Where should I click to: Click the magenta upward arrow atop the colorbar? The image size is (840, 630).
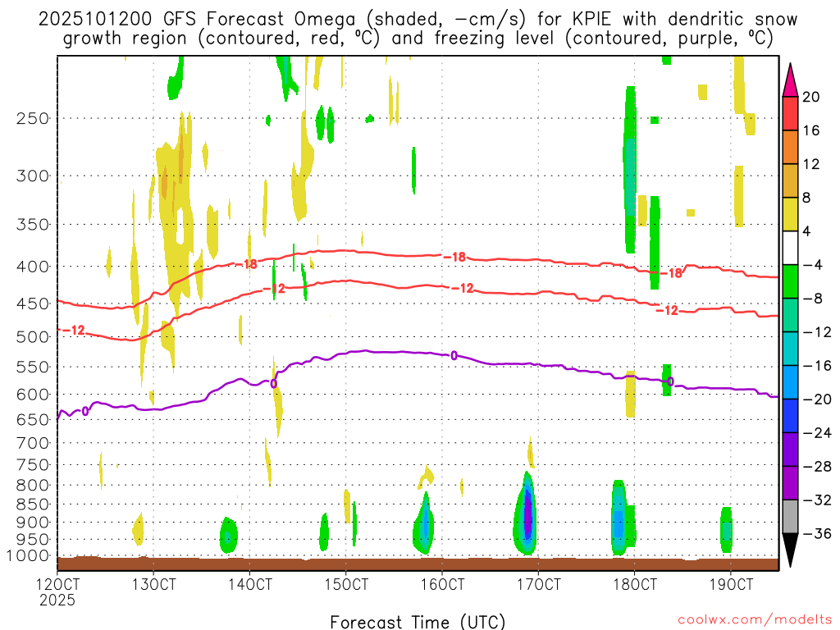click(x=790, y=80)
